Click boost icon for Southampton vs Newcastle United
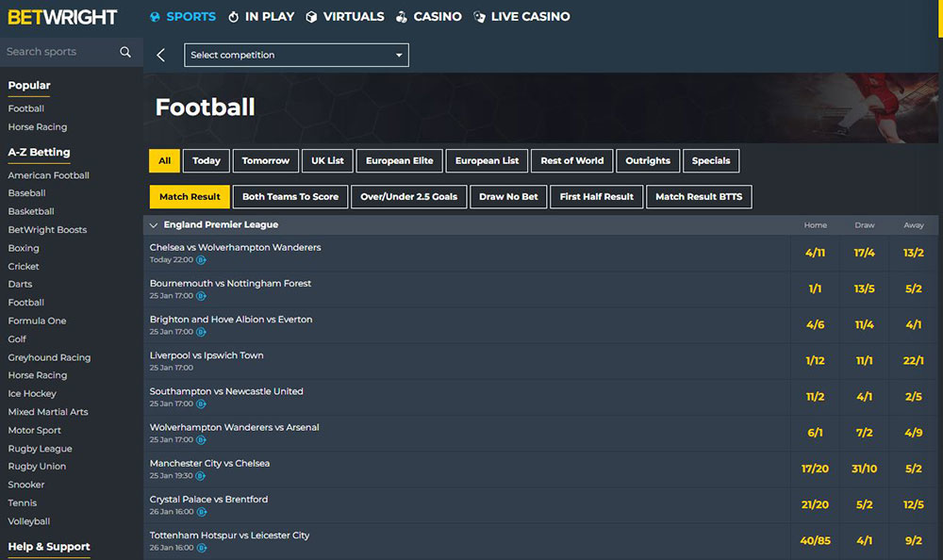The width and height of the screenshot is (943, 560). [x=201, y=404]
